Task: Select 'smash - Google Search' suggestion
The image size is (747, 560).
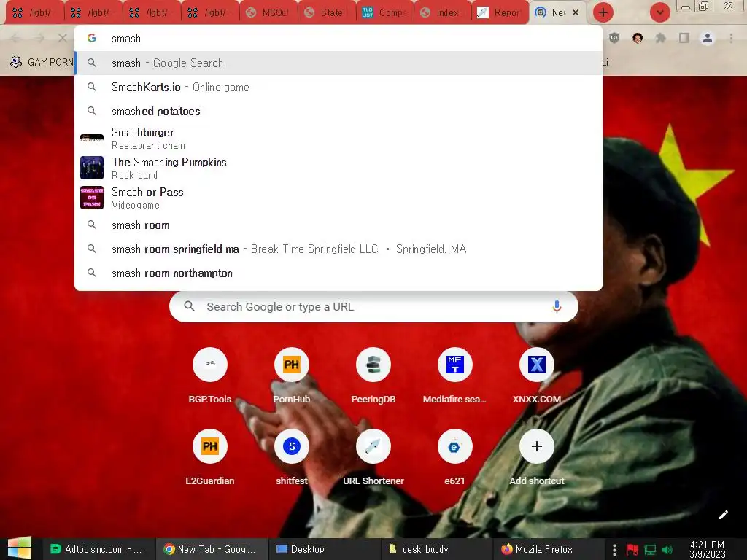Action: (338, 63)
